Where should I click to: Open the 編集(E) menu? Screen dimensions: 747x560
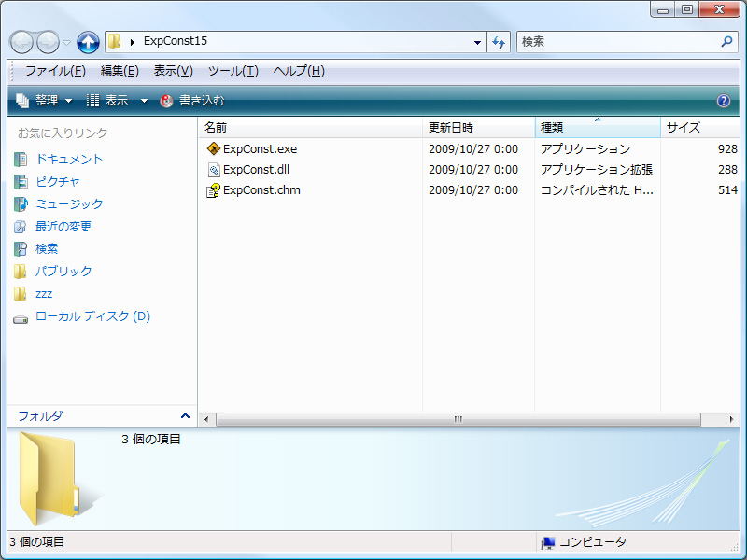click(120, 71)
